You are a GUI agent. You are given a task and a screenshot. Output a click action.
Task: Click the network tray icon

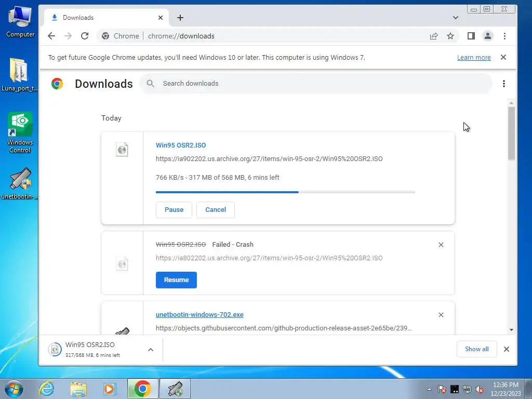click(467, 389)
